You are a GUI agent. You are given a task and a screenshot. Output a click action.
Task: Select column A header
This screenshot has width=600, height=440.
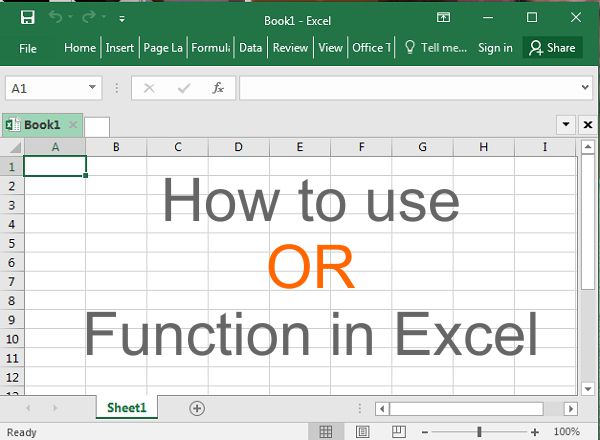point(55,147)
